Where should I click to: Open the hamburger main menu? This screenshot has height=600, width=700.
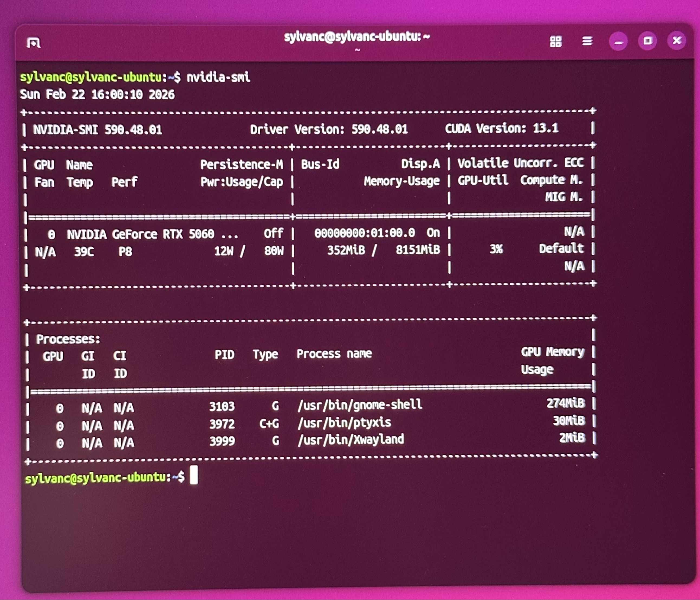[587, 41]
